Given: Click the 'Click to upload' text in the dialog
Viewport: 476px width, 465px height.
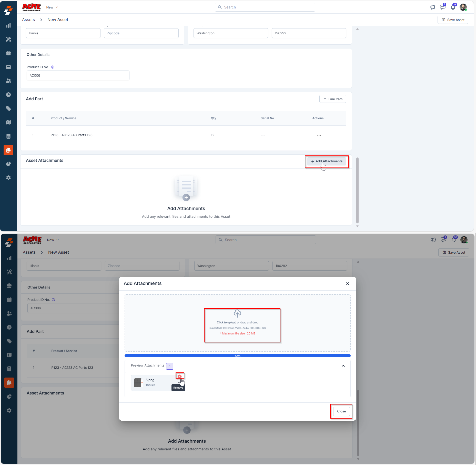Looking at the screenshot, I should click(x=227, y=322).
